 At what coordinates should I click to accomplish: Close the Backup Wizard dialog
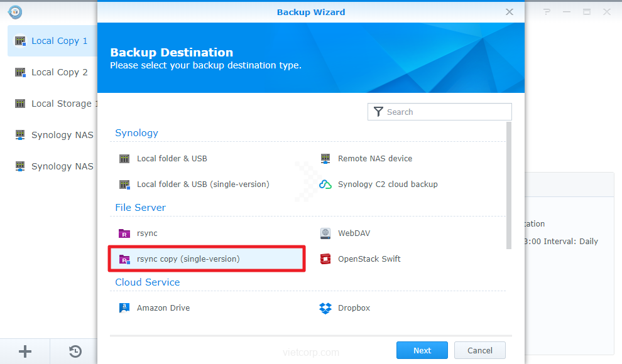[x=510, y=12]
